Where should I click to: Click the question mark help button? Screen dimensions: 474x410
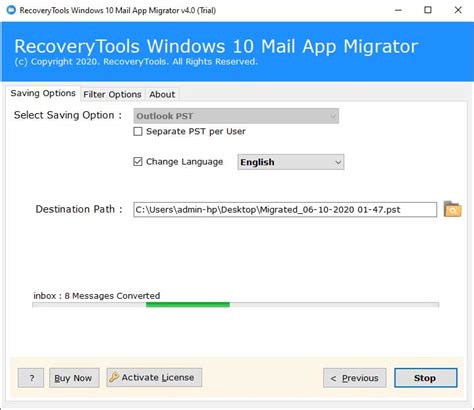(x=31, y=378)
